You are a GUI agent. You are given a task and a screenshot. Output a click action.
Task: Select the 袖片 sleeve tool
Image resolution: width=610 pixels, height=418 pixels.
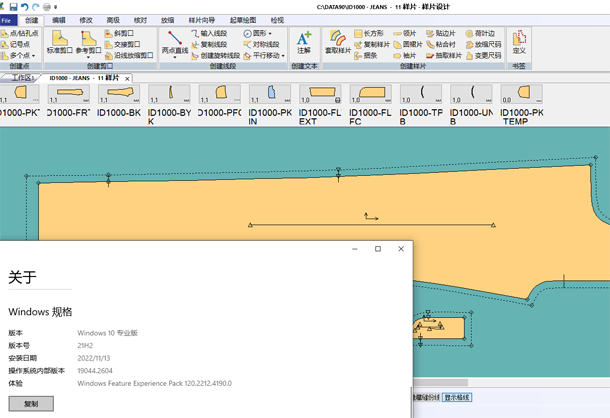coord(405,56)
